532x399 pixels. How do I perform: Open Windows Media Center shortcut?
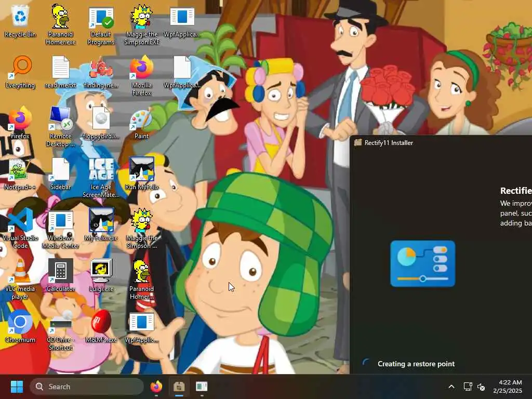coord(60,229)
